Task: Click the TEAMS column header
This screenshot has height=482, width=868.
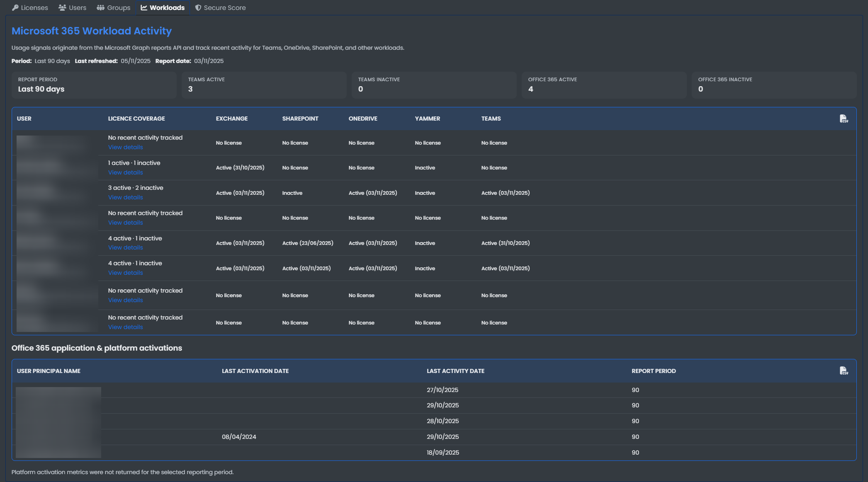Action: click(x=491, y=119)
